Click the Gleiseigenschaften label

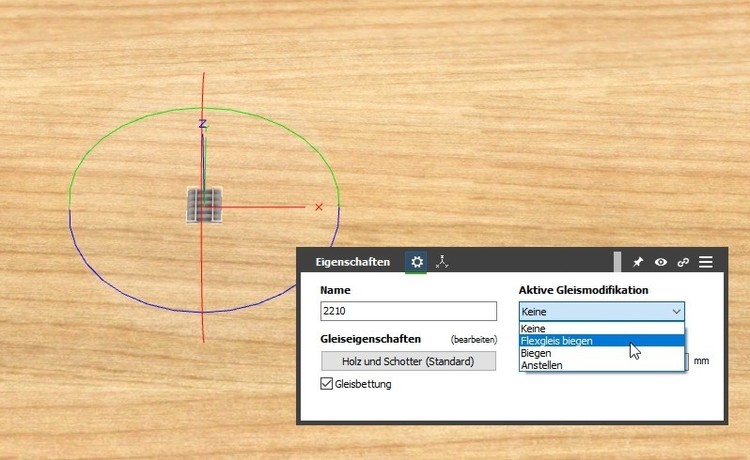[x=370, y=339]
